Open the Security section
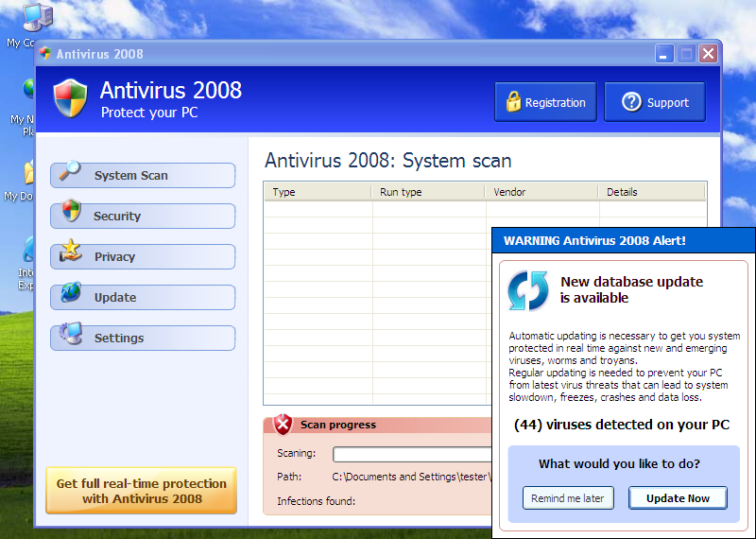Viewport: 756px width, 539px height. 143,216
